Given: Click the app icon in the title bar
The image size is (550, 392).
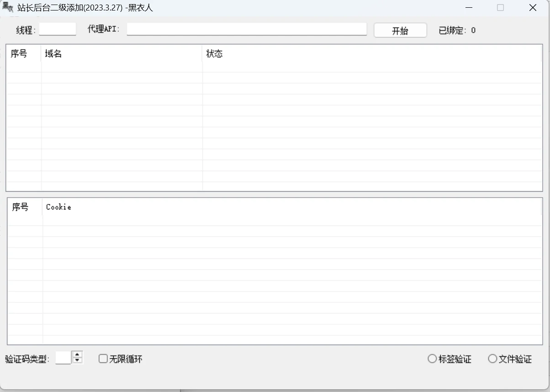Looking at the screenshot, I should click(x=7, y=7).
